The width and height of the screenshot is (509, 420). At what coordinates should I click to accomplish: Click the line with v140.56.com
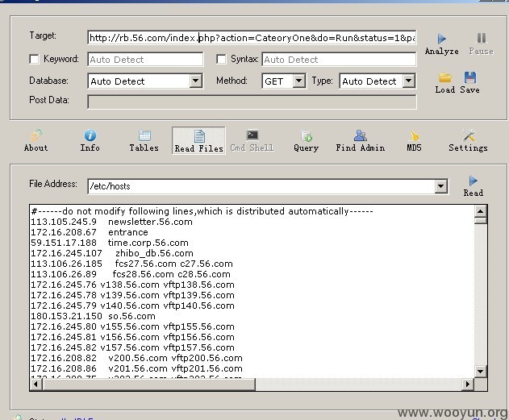tap(132, 306)
